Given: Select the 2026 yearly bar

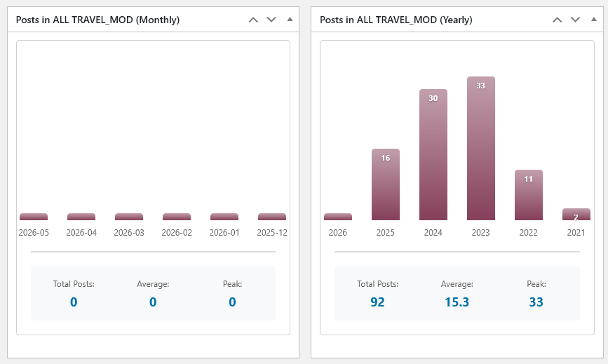Looking at the screenshot, I should tap(338, 217).
